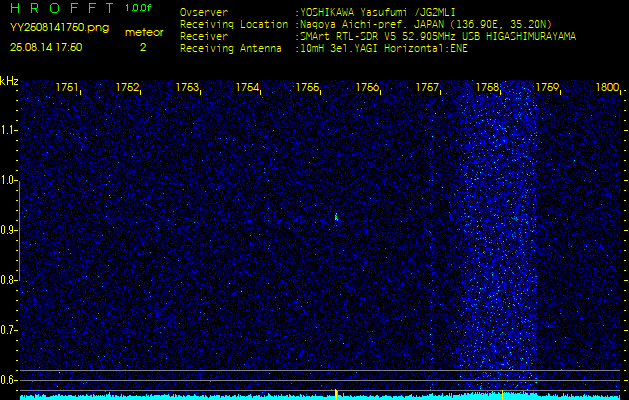Click the 0.7 frequency axis label
This screenshot has width=629, height=400.
click(8, 330)
